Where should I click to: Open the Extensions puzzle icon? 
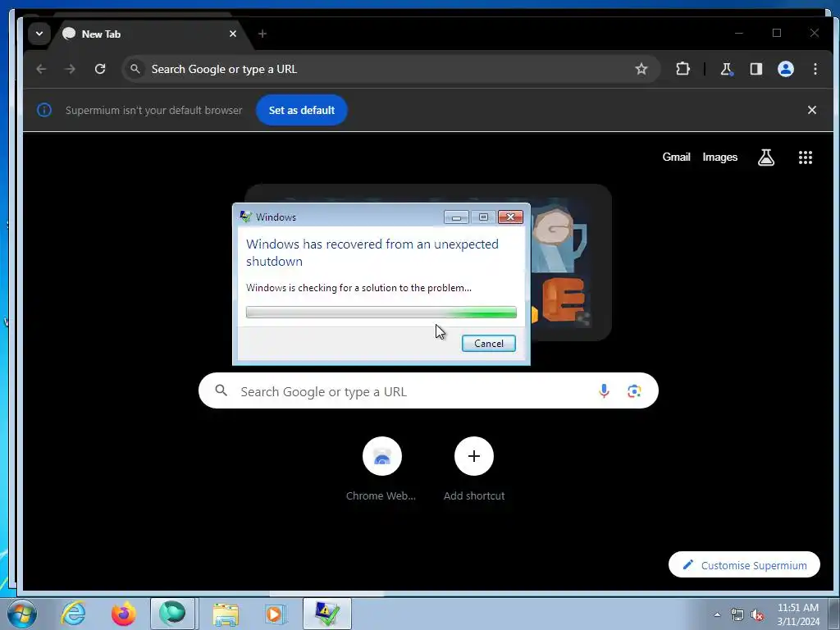[x=682, y=69]
